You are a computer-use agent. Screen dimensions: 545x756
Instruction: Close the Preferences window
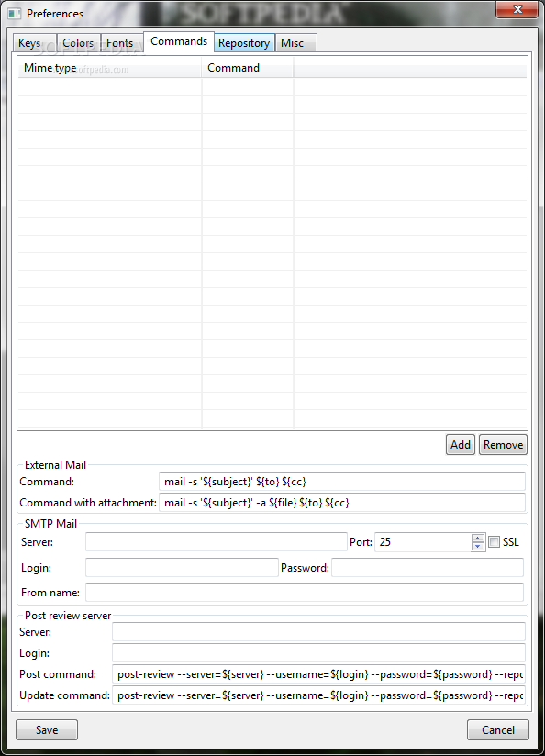click(x=517, y=9)
